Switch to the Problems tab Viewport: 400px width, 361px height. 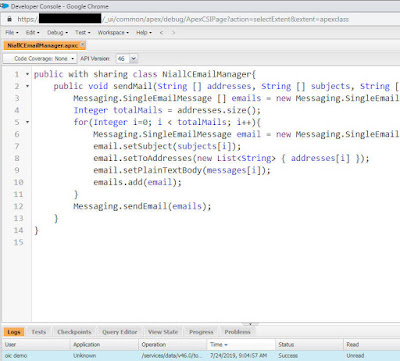click(237, 332)
